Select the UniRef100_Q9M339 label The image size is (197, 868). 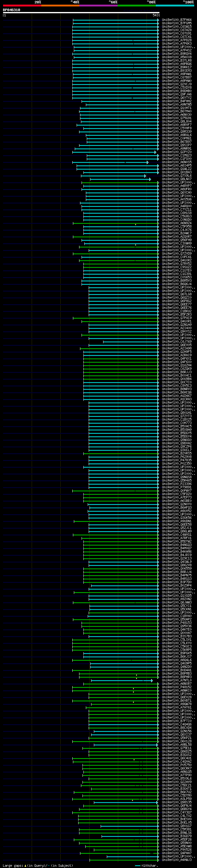click(177, 132)
